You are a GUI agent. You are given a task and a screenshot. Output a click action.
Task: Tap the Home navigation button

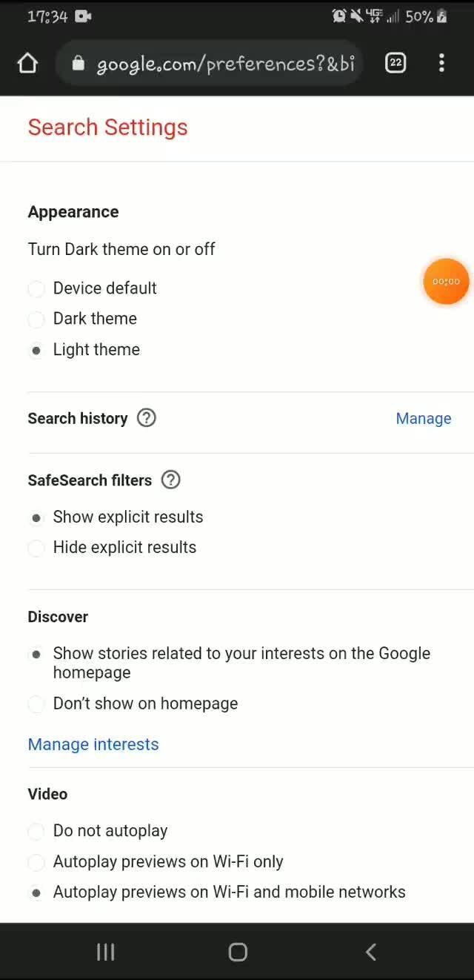(237, 952)
